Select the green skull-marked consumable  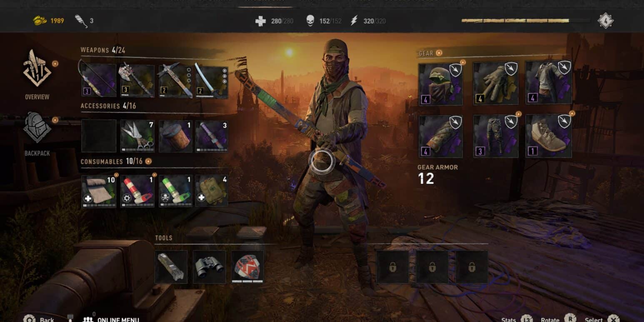click(175, 191)
